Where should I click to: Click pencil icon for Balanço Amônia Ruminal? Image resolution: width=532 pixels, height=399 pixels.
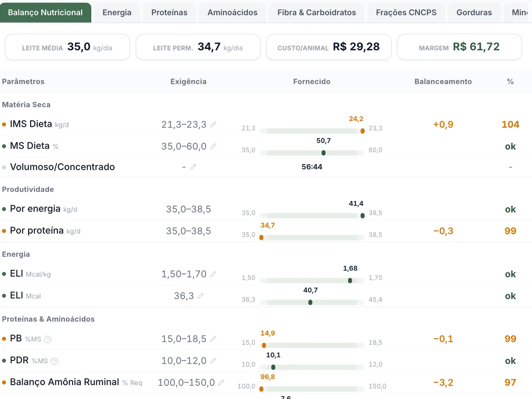pos(221,383)
